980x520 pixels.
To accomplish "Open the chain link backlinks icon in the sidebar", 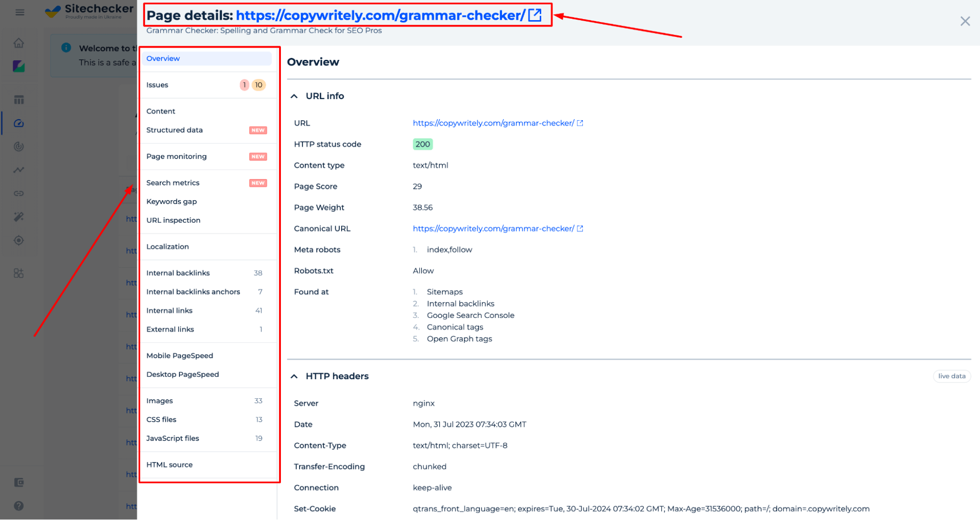I will (x=19, y=193).
